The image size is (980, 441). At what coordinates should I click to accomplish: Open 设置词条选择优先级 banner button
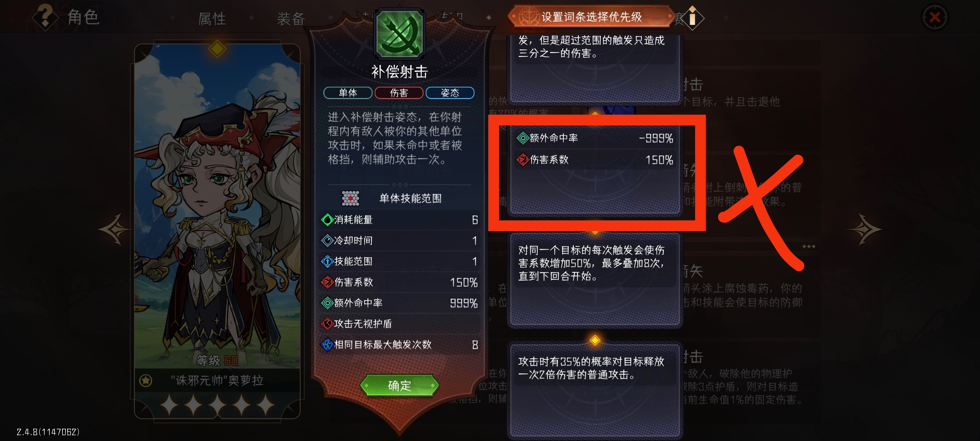tap(592, 17)
